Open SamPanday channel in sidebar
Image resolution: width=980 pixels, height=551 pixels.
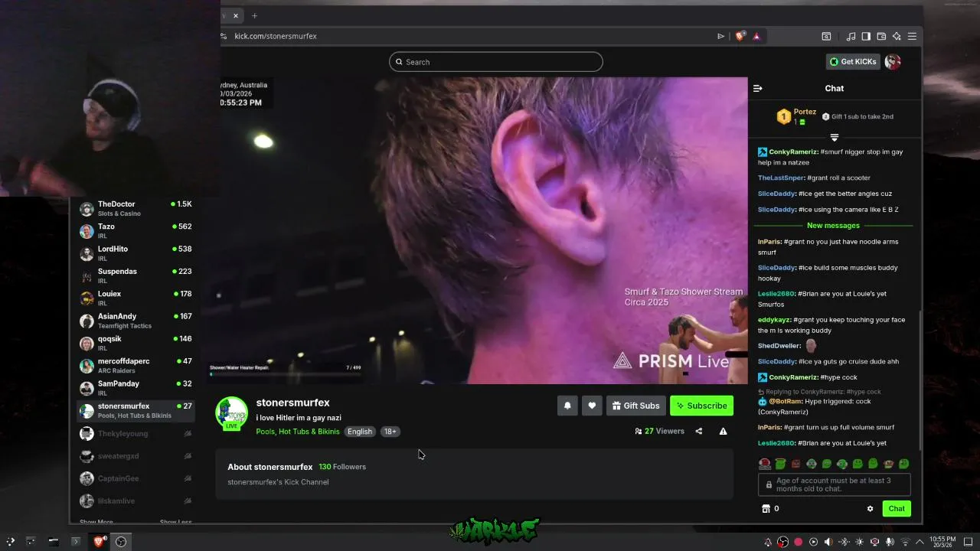(136, 388)
